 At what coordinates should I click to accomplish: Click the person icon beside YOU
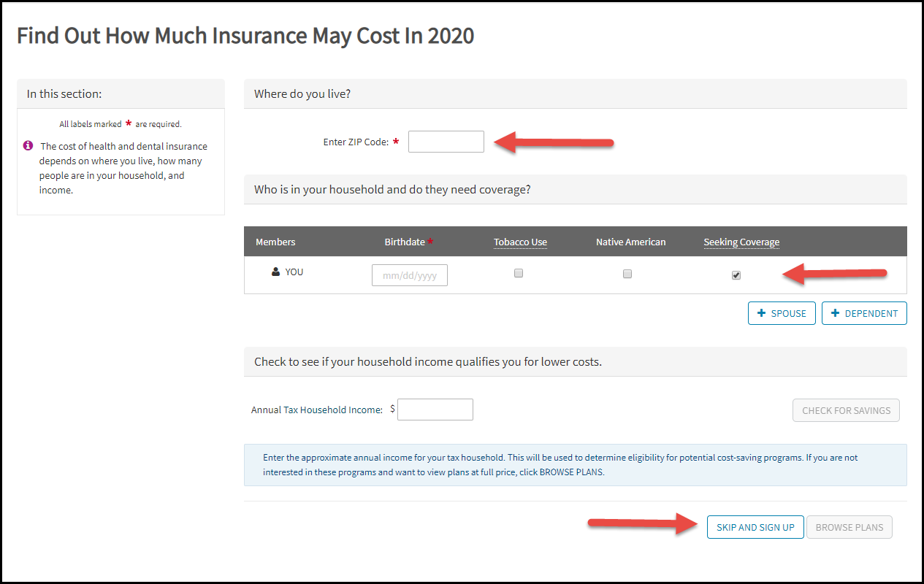(x=275, y=272)
